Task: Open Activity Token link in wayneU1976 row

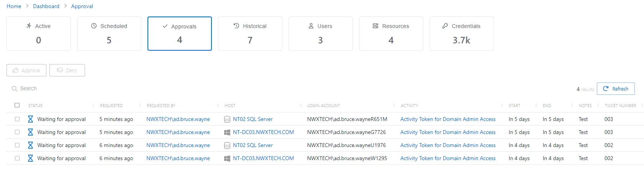Action: [x=448, y=145]
